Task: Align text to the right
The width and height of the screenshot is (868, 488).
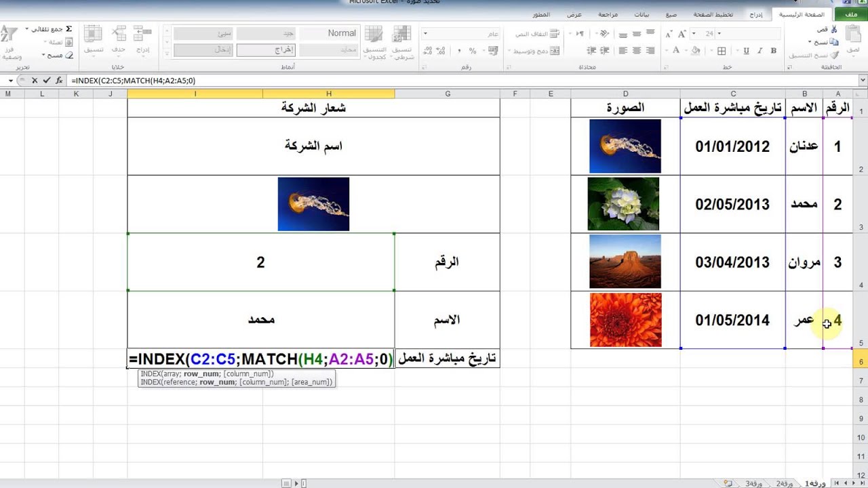Action: pyautogui.click(x=650, y=51)
